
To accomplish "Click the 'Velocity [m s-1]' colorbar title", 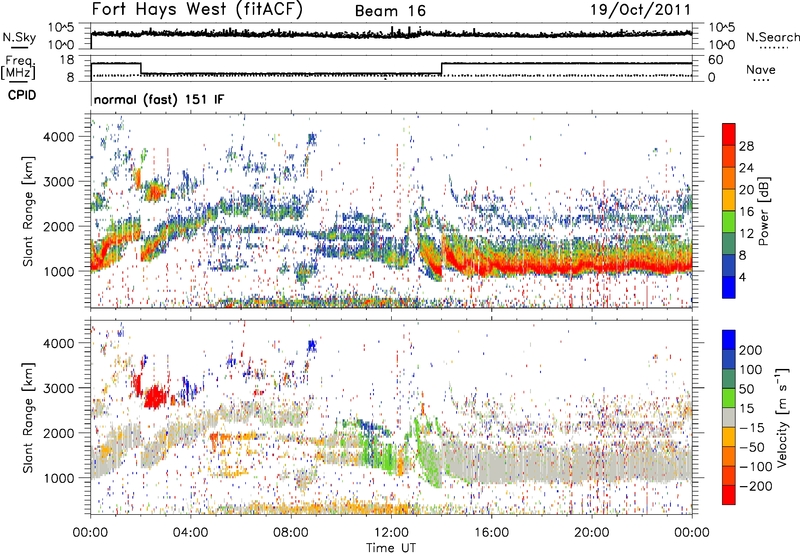I will click(x=782, y=417).
